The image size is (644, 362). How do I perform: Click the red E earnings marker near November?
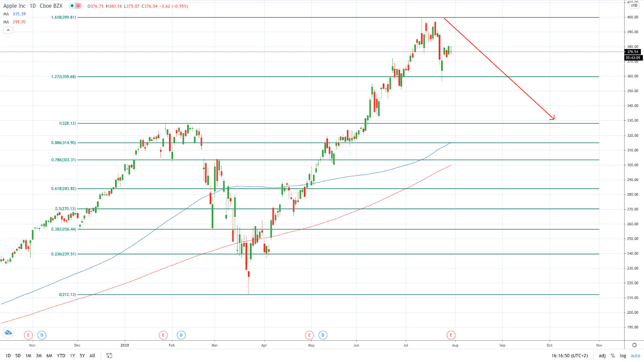[28, 335]
